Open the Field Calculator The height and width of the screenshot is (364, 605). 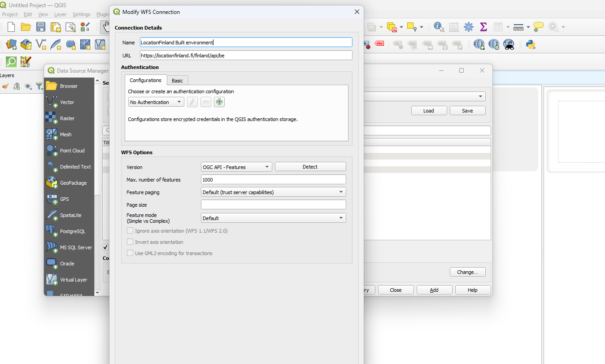[x=453, y=27]
